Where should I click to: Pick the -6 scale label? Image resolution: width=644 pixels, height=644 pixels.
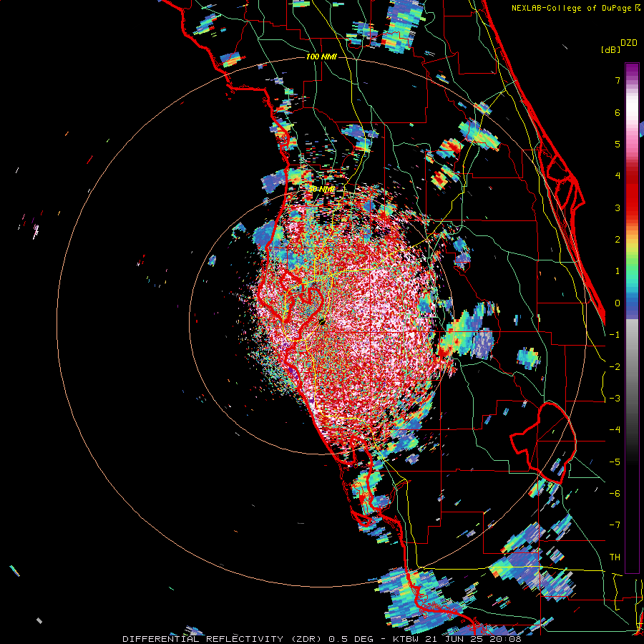pos(615,494)
